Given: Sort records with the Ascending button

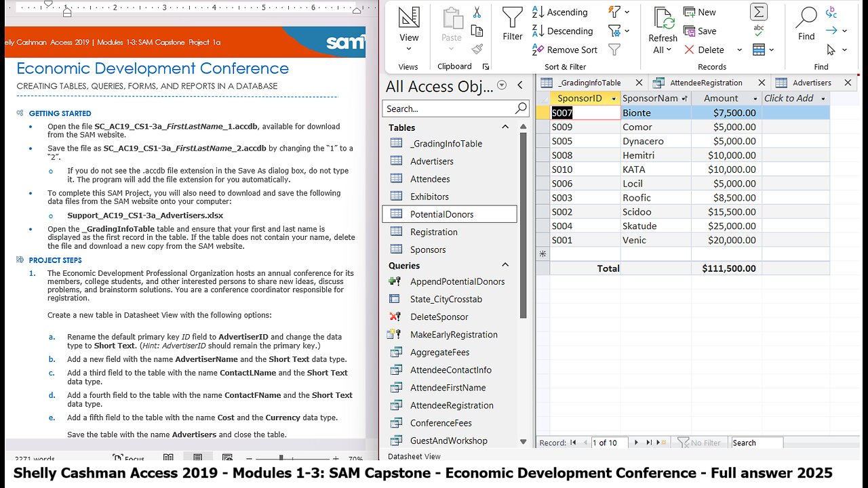Looking at the screenshot, I should [x=560, y=12].
